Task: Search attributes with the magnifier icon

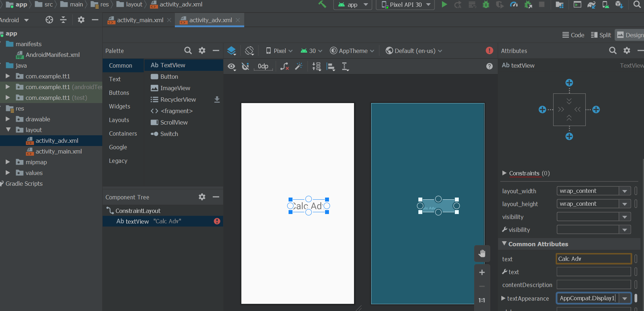Action: tap(613, 51)
